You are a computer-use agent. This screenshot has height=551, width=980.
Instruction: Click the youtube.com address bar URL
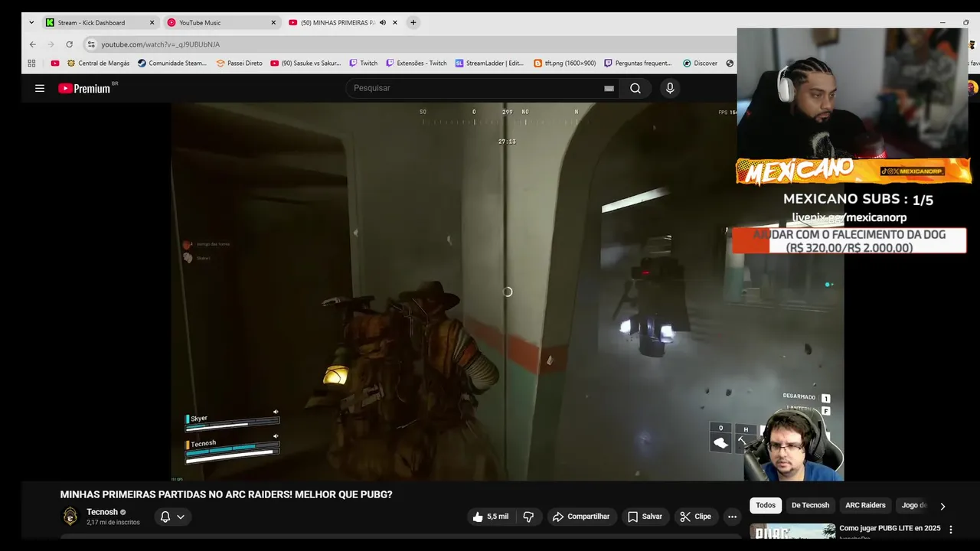[160, 44]
